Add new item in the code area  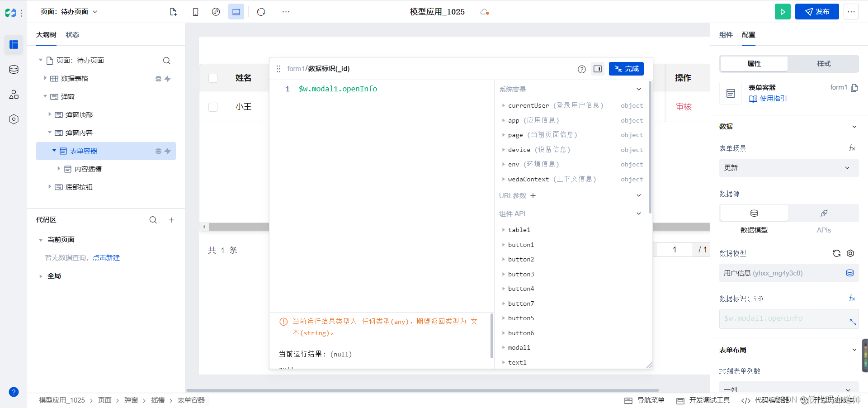pos(171,220)
